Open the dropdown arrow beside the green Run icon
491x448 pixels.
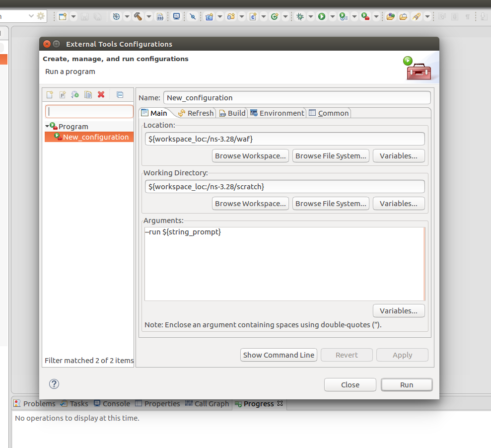[332, 16]
